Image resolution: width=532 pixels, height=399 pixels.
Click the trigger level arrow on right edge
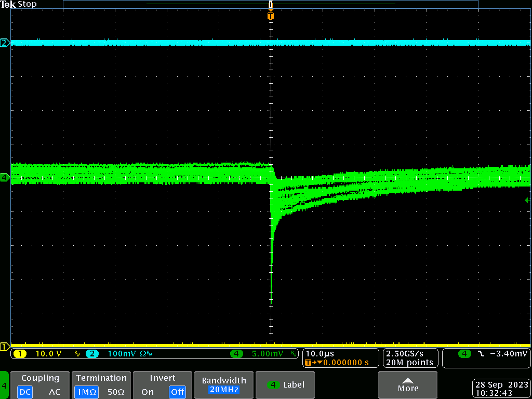point(527,200)
